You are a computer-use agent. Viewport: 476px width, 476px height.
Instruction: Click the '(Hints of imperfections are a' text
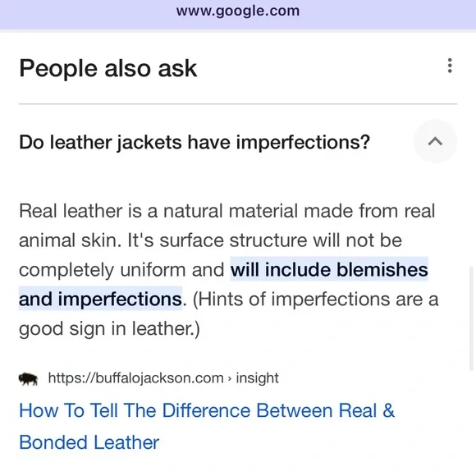pyautogui.click(x=315, y=299)
